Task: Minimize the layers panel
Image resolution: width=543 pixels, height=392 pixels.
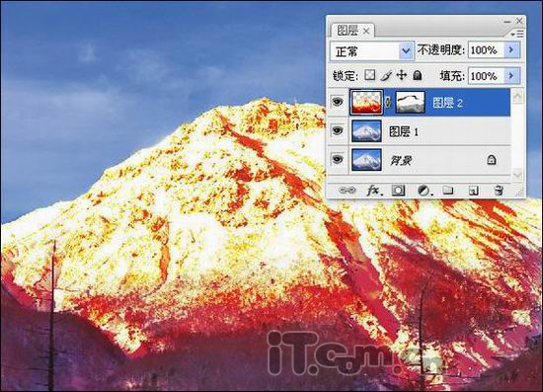Action: pyautogui.click(x=507, y=22)
